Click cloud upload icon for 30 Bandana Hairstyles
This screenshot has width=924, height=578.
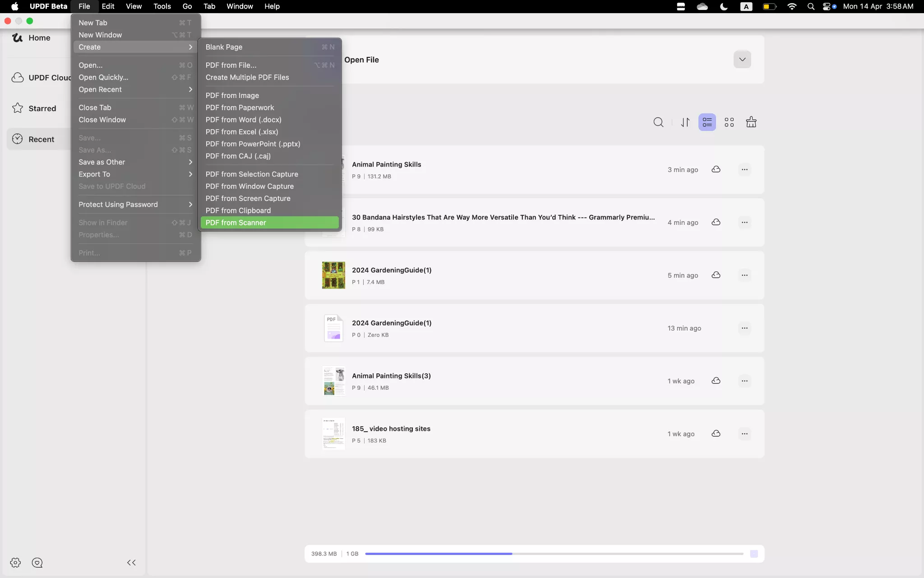[x=716, y=222]
